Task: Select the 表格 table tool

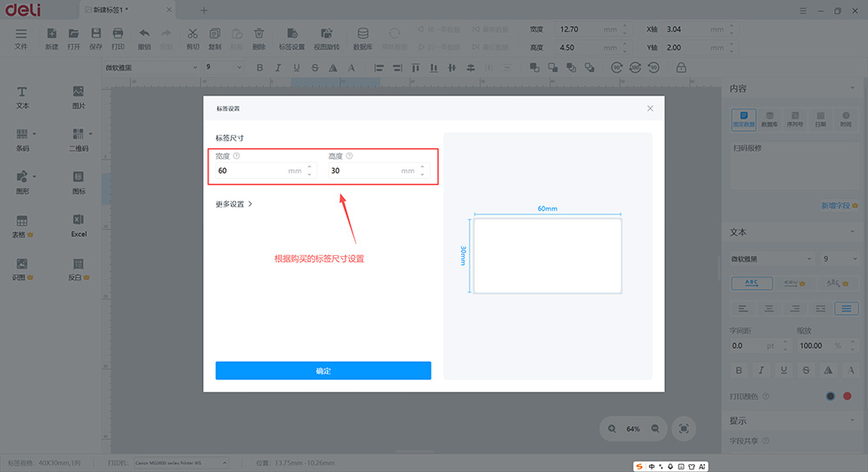Action: pos(23,226)
